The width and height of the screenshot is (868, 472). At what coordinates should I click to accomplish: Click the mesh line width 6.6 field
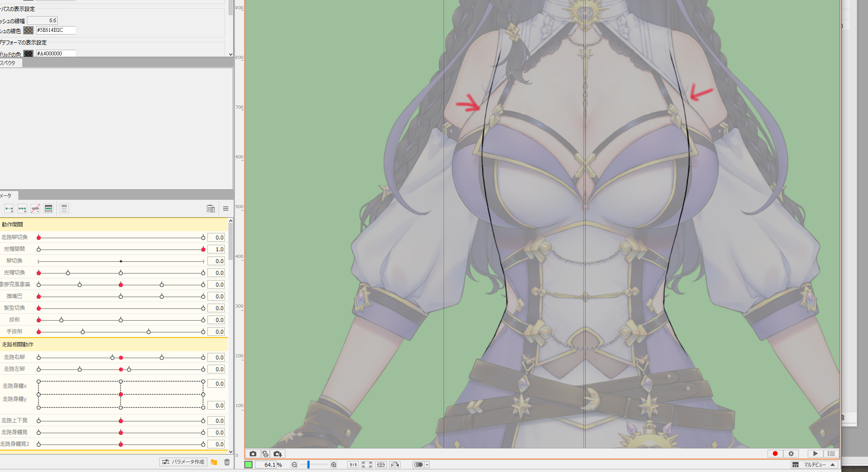coord(42,21)
